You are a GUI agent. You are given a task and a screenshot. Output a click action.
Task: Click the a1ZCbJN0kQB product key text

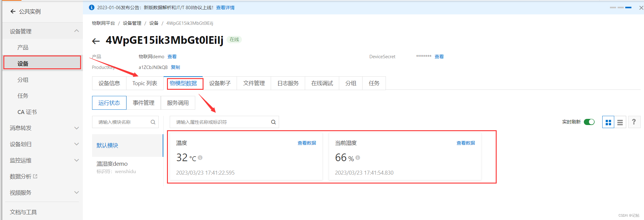(x=153, y=67)
